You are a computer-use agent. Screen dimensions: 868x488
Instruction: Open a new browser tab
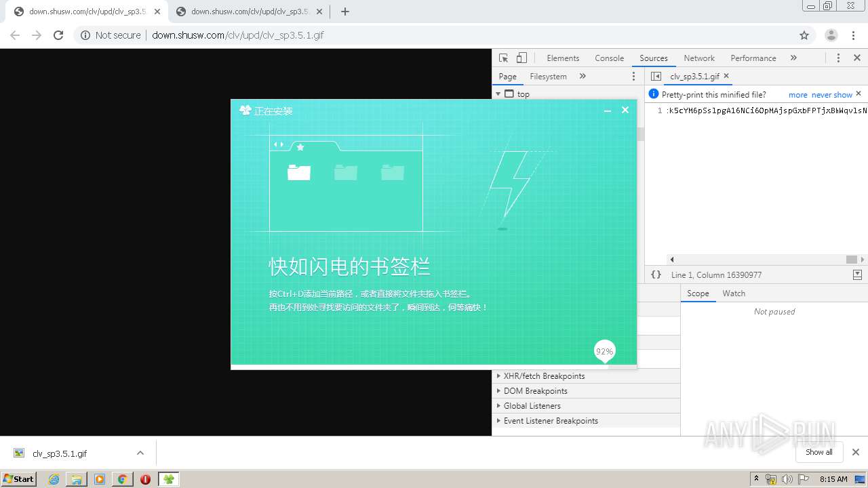pos(345,12)
